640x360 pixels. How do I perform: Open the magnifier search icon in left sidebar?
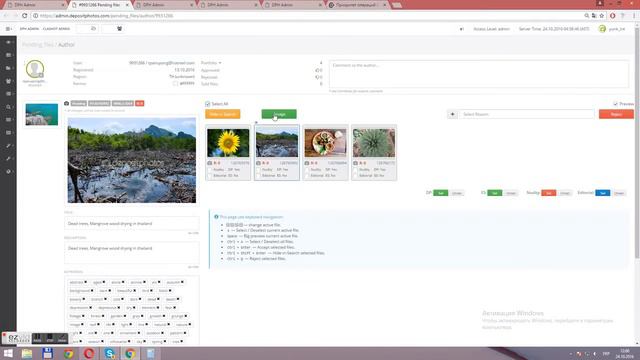(x=8, y=107)
